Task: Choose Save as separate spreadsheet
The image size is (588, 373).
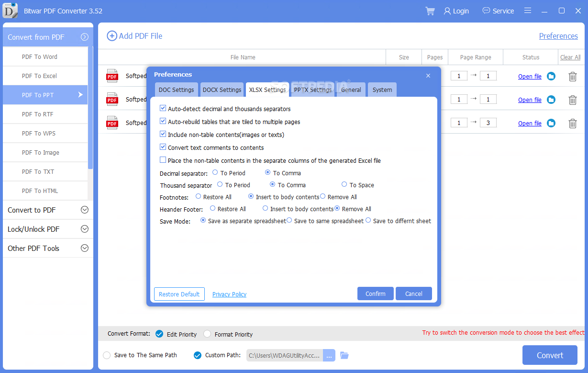Action: pos(203,220)
